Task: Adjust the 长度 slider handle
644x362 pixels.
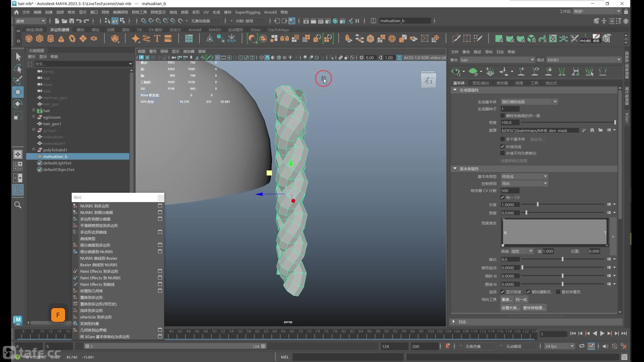Action: (x=538, y=204)
